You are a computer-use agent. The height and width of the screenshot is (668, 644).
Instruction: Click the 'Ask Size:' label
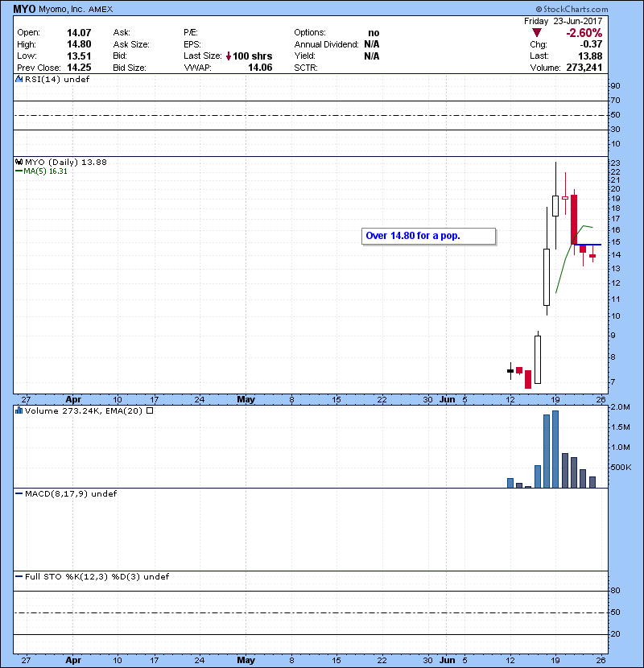(x=131, y=44)
